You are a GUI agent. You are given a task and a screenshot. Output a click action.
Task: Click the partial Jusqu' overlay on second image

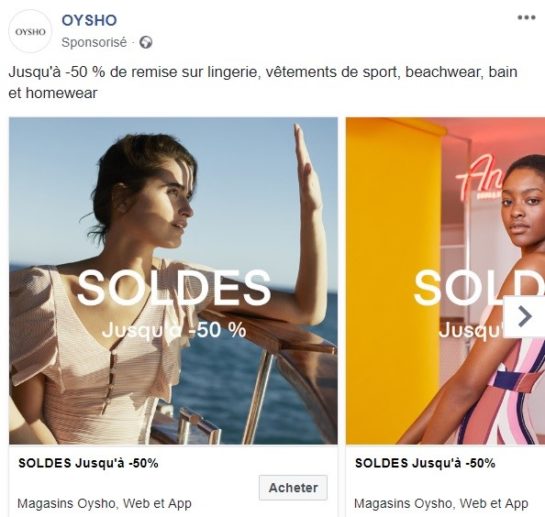tap(471, 330)
